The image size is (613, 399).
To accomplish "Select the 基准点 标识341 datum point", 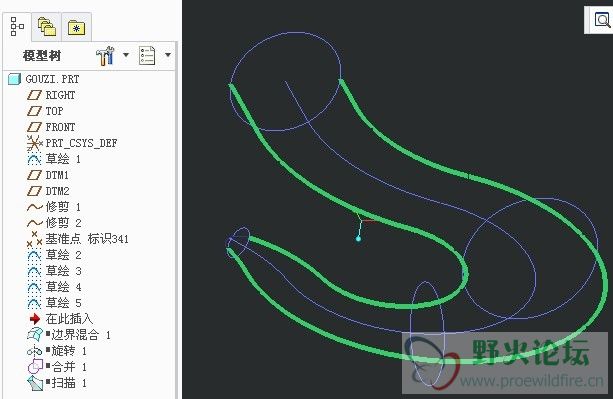I will [77, 238].
